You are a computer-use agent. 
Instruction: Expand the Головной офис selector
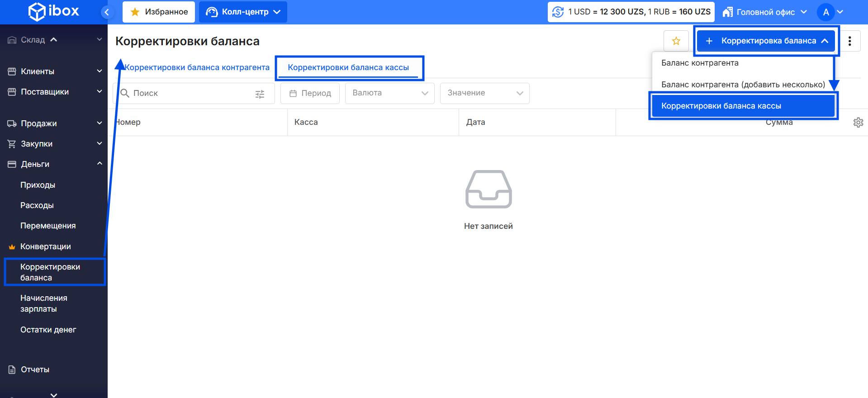coord(764,12)
